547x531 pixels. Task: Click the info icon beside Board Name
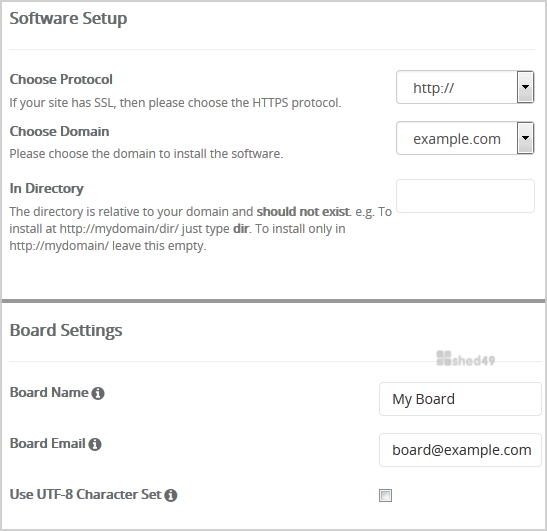98,393
